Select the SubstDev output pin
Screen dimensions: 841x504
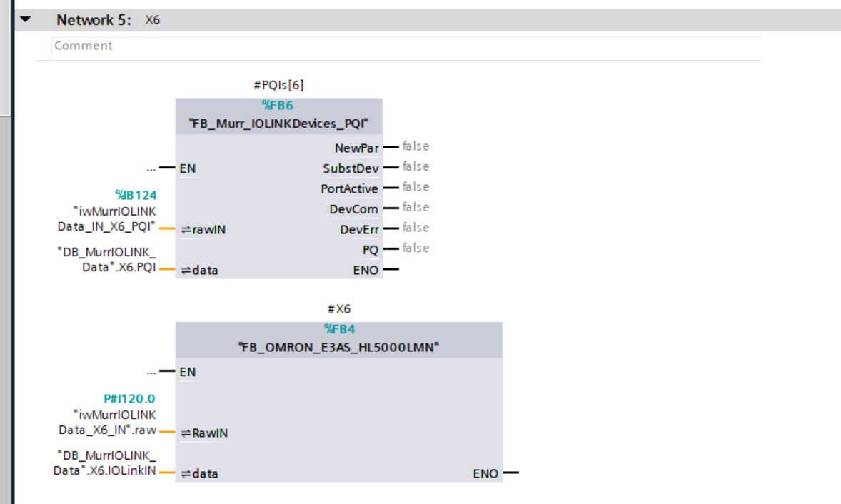[x=351, y=168]
